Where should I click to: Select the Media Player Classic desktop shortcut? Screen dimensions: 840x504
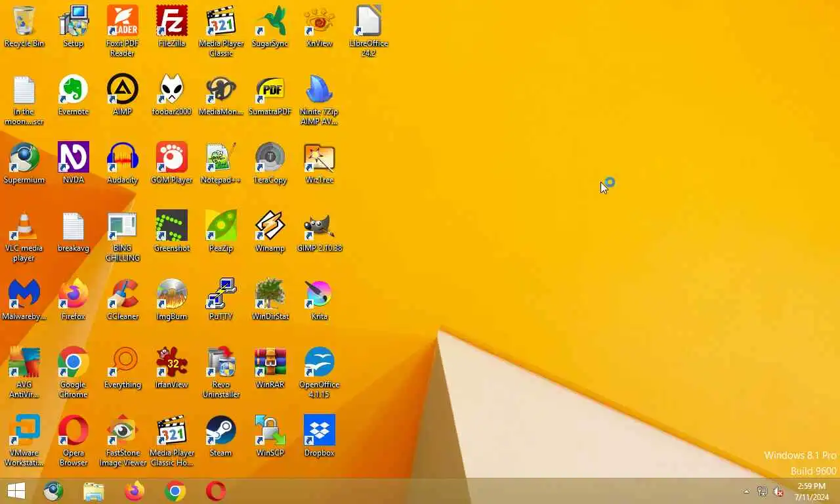pos(221,31)
